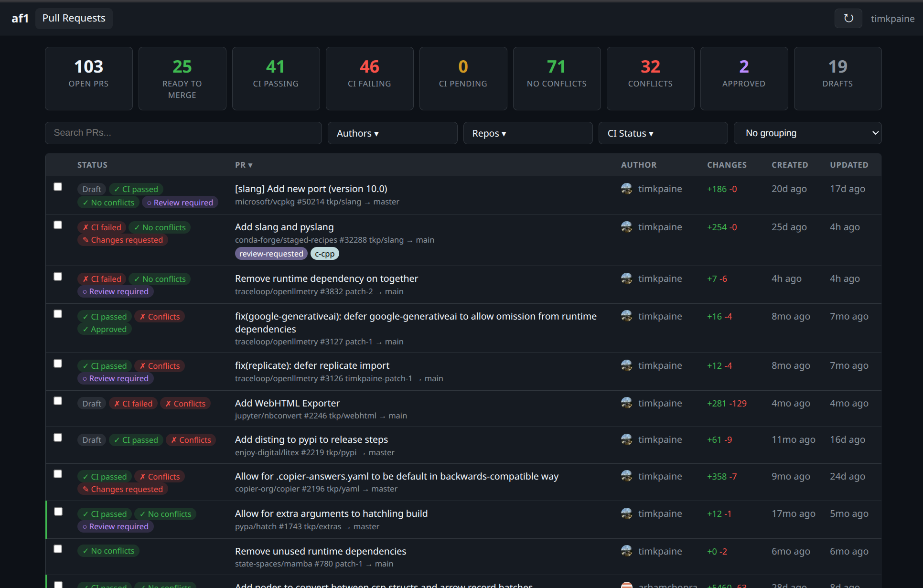Viewport: 923px width, 588px height.
Task: Tick checkbox for Remove runtime dependency on together
Action: (58, 277)
